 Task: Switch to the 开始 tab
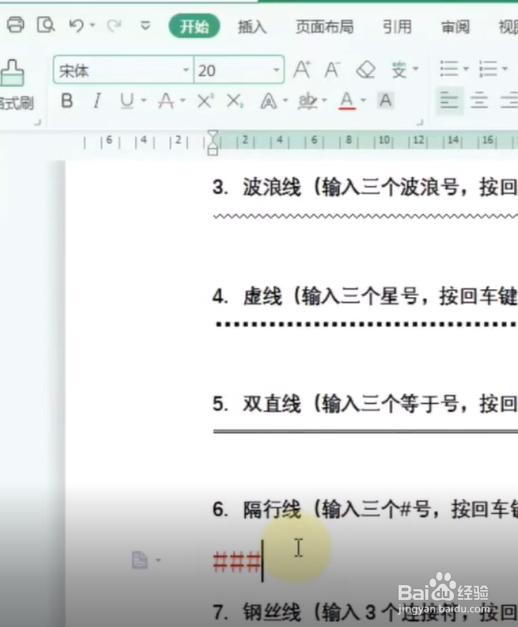[194, 26]
